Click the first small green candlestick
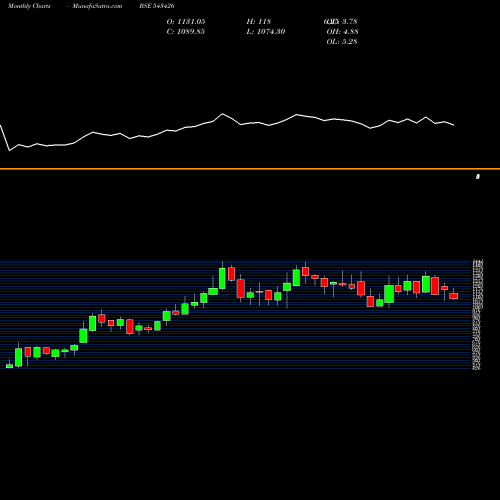The image size is (500, 500). coord(9,366)
